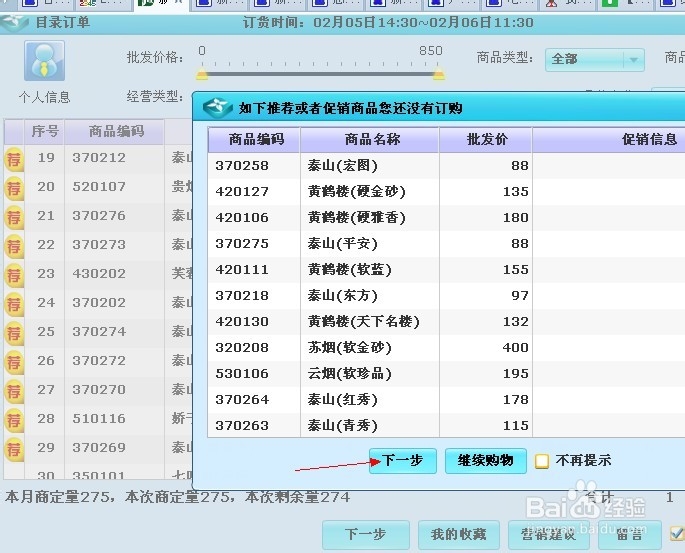The height and width of the screenshot is (553, 685).
Task: Click the 目录订单 header logo icon
Action: [14, 23]
